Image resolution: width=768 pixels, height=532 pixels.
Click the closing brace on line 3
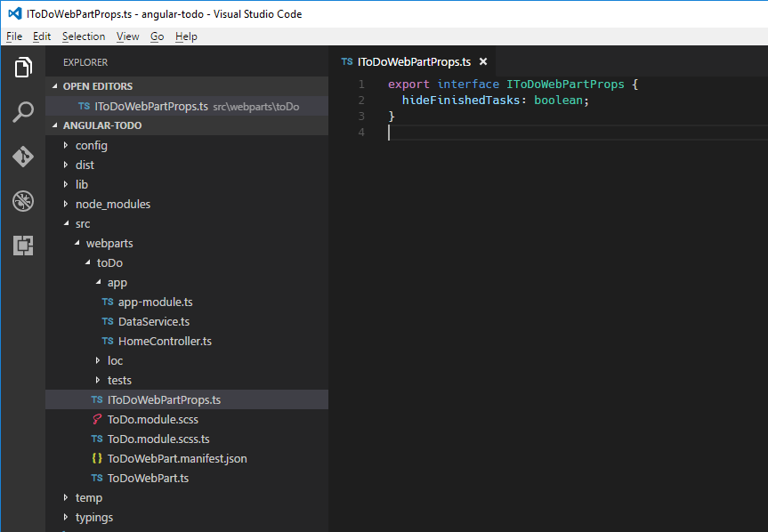tap(392, 116)
